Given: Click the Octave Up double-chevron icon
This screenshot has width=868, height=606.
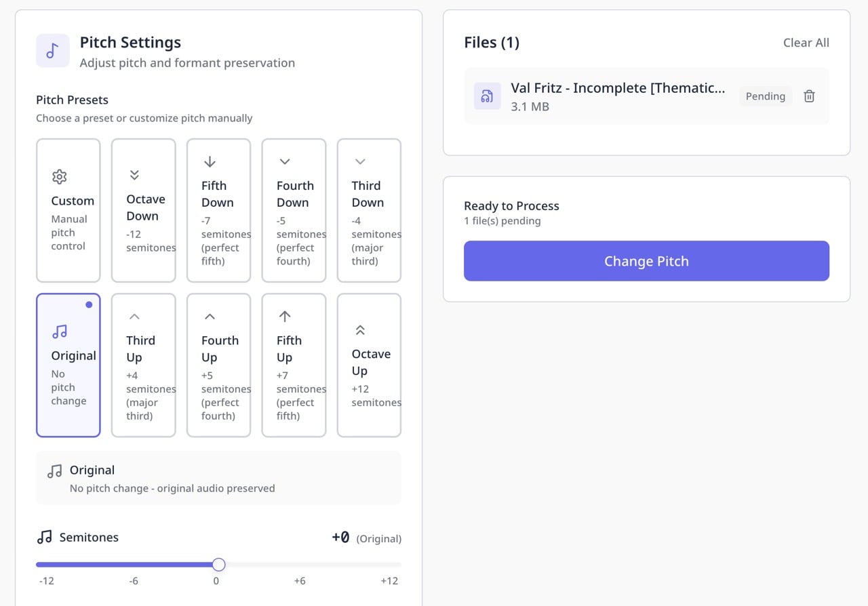Looking at the screenshot, I should (360, 329).
